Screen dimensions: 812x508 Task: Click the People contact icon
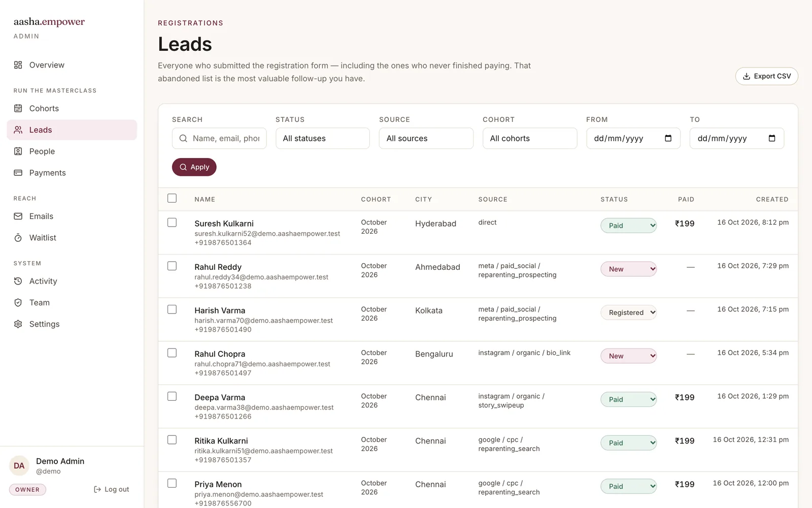(x=18, y=151)
